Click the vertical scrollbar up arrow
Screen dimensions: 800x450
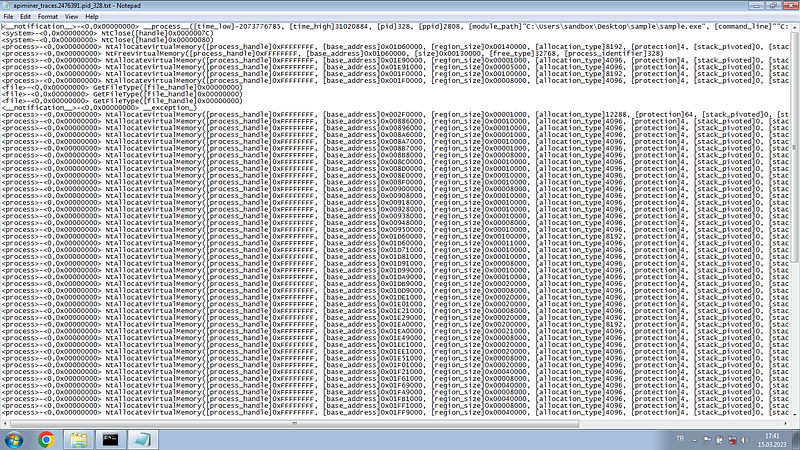[x=794, y=26]
